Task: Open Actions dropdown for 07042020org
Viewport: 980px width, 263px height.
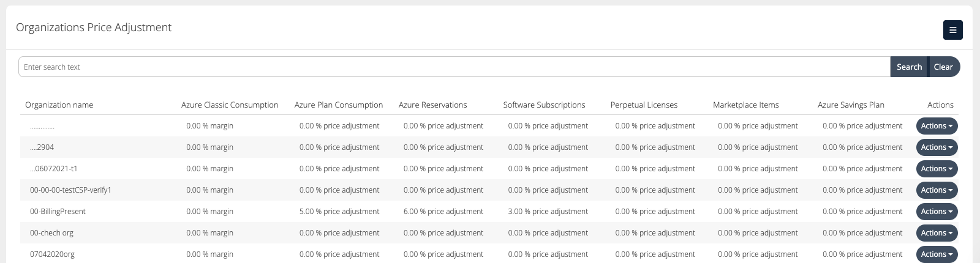Action: point(937,254)
